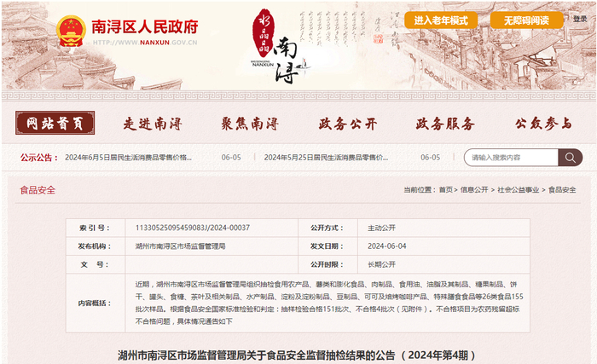Click the announcement title 2024年第4期
Screen dimensions: 597x364
pyautogui.click(x=297, y=355)
